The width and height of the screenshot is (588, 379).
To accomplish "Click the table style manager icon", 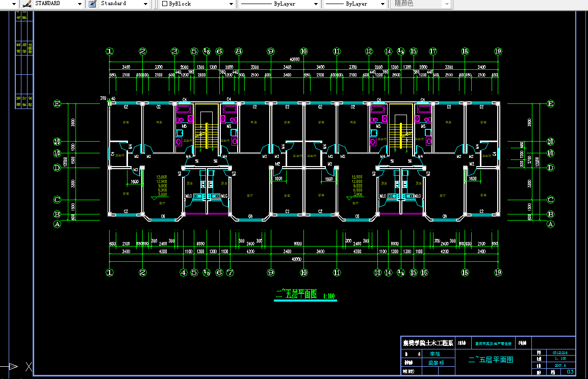I will point(92,4).
